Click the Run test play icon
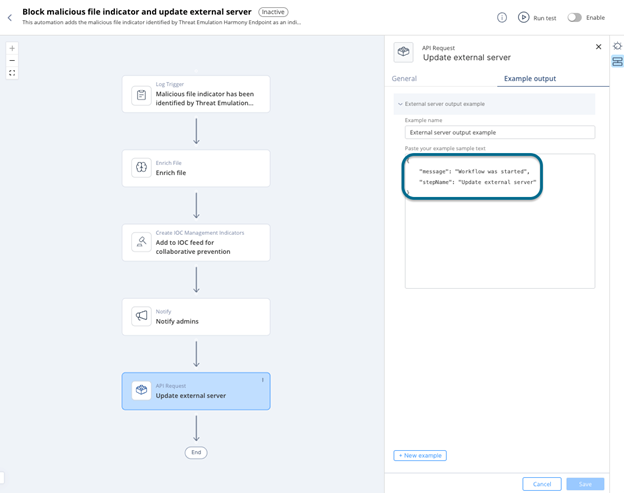The width and height of the screenshot is (624, 493). coord(523,17)
